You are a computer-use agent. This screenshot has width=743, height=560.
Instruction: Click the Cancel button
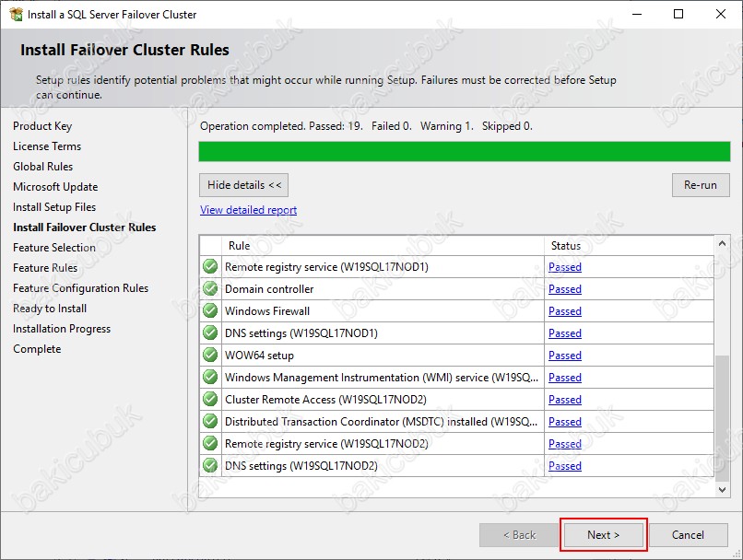[688, 535]
